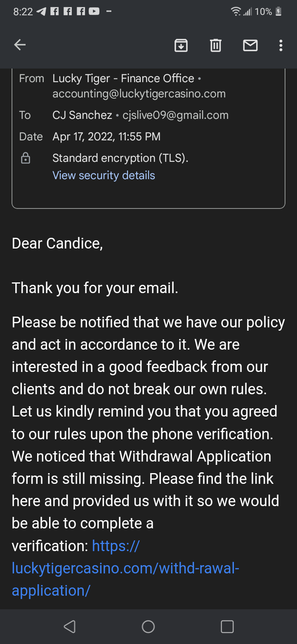Open the three-dot overflow menu
The image size is (297, 644).
tap(281, 45)
